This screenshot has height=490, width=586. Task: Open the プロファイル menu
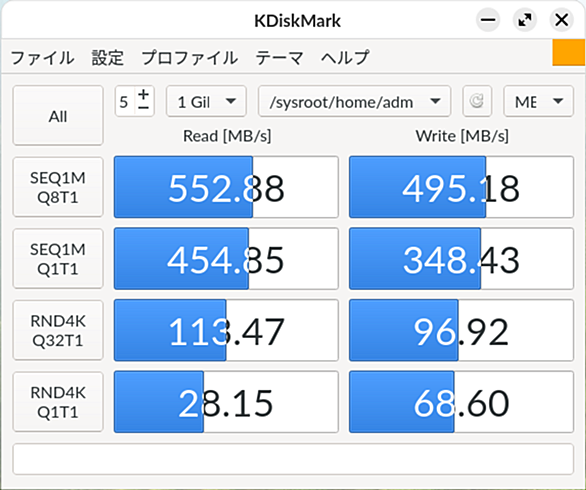coord(189,58)
